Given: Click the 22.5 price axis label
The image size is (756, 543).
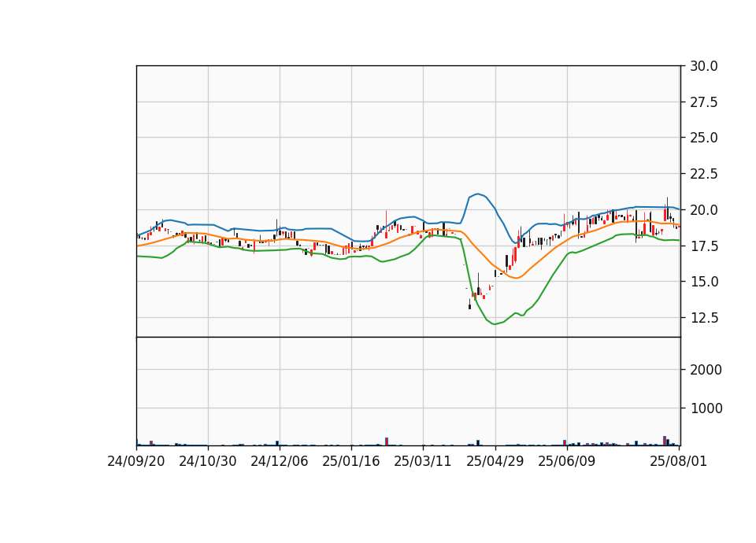Looking at the screenshot, I should [703, 174].
